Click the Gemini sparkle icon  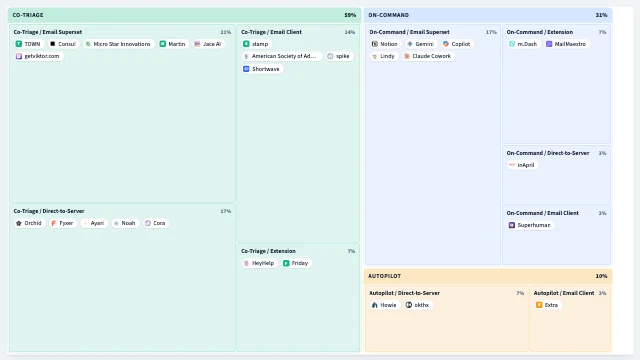click(410, 44)
